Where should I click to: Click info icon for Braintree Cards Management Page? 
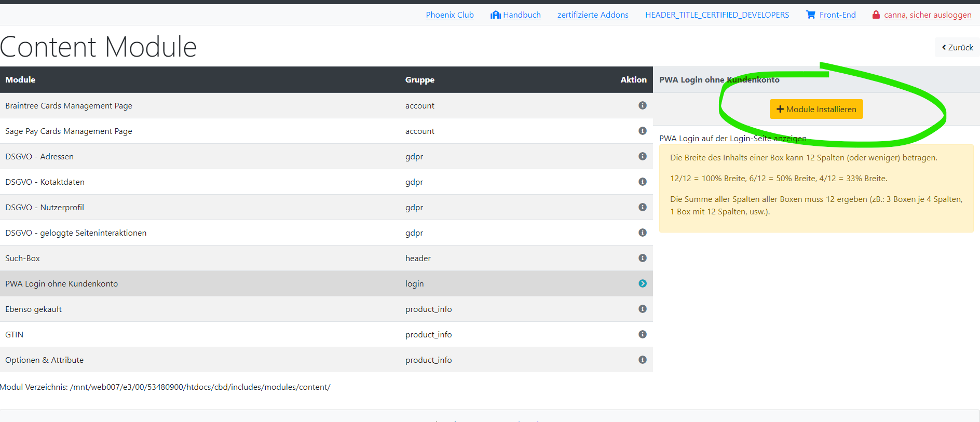643,105
